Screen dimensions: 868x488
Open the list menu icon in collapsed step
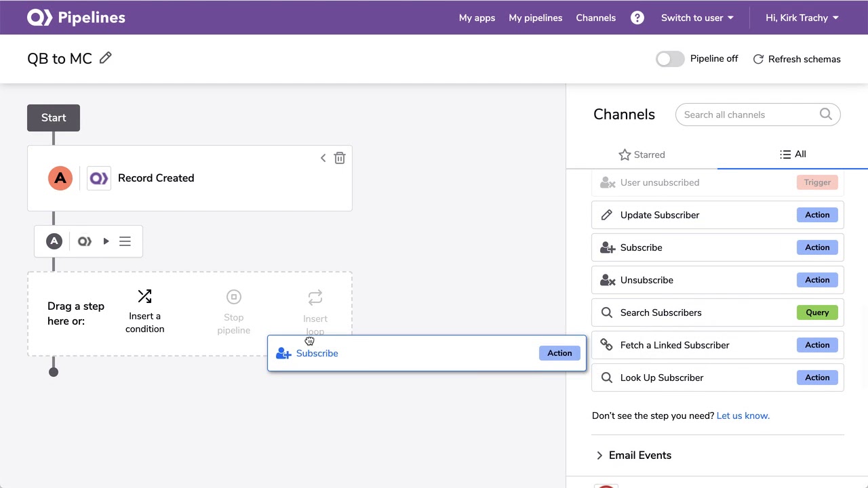tap(125, 241)
